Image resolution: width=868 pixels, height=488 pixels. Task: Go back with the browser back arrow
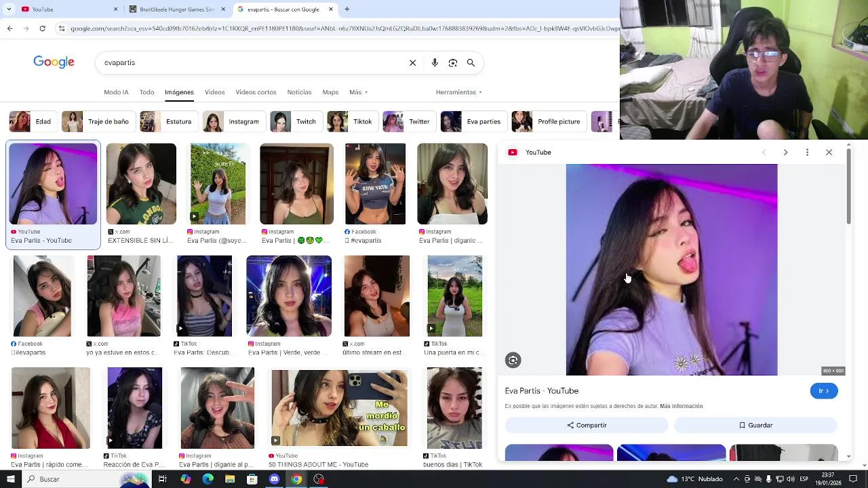[9, 28]
